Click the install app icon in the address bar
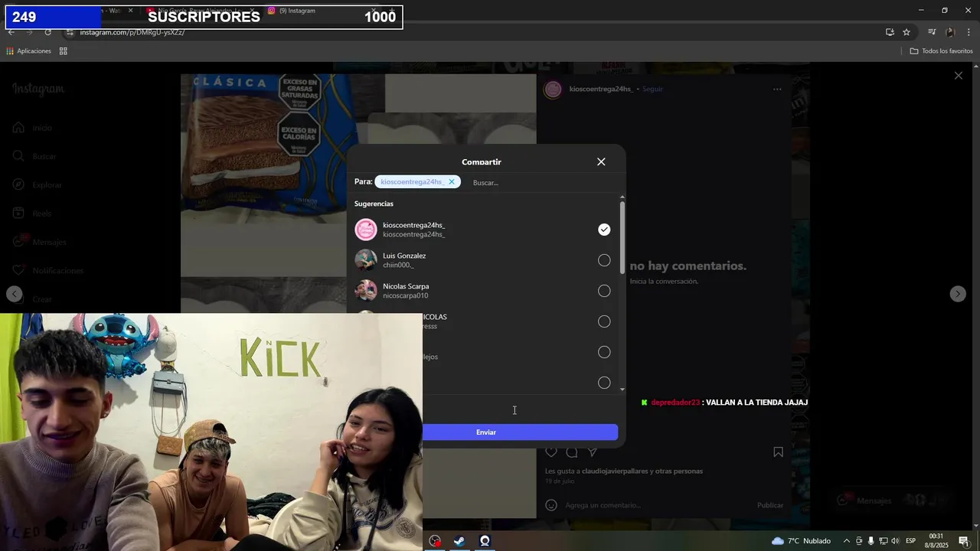This screenshot has height=551, width=980. [890, 32]
